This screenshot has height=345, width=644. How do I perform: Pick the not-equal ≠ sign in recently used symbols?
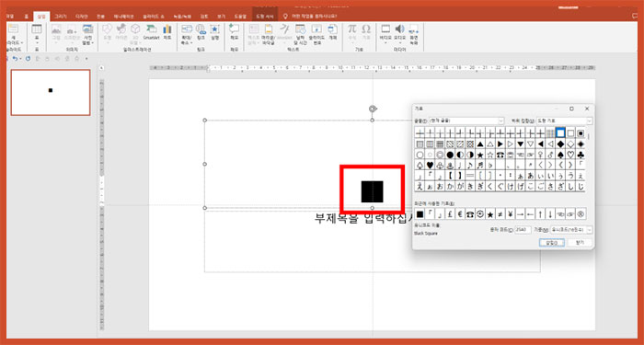coord(500,214)
